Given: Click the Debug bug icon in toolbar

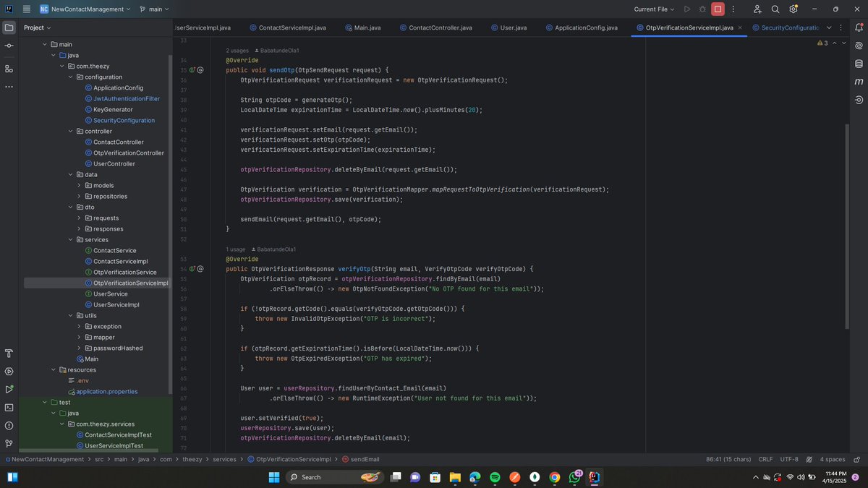Looking at the screenshot, I should tap(702, 9).
